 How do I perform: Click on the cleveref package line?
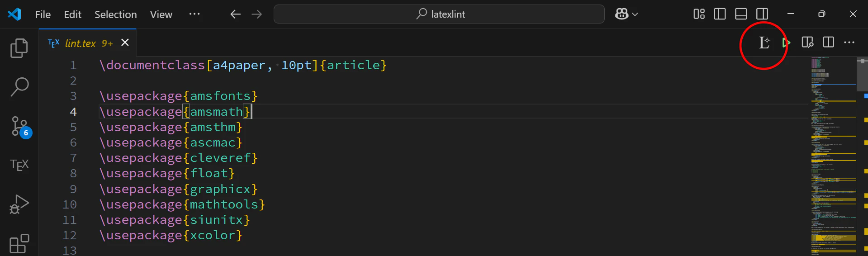click(178, 158)
